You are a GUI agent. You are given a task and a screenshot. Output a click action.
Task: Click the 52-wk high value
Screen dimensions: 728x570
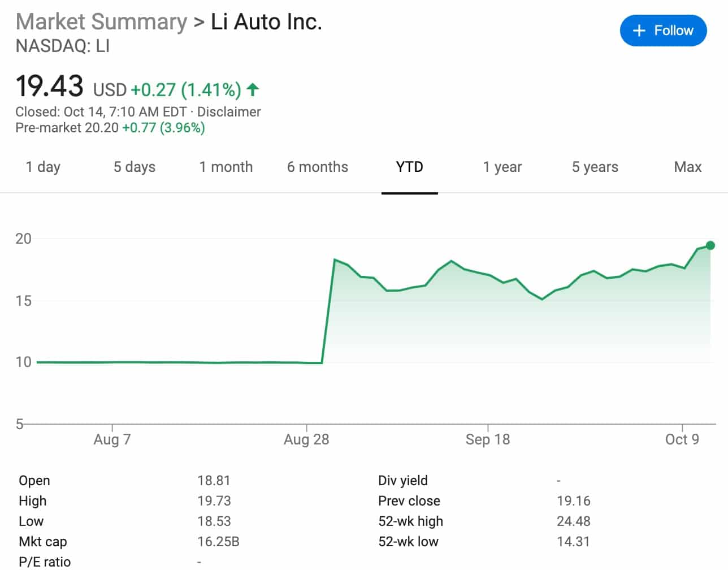tap(573, 521)
